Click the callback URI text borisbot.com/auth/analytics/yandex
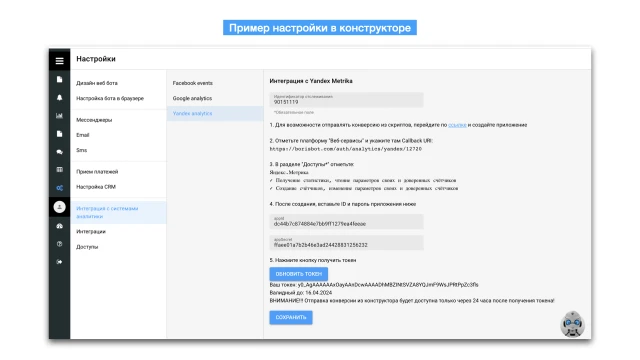 click(x=346, y=149)
